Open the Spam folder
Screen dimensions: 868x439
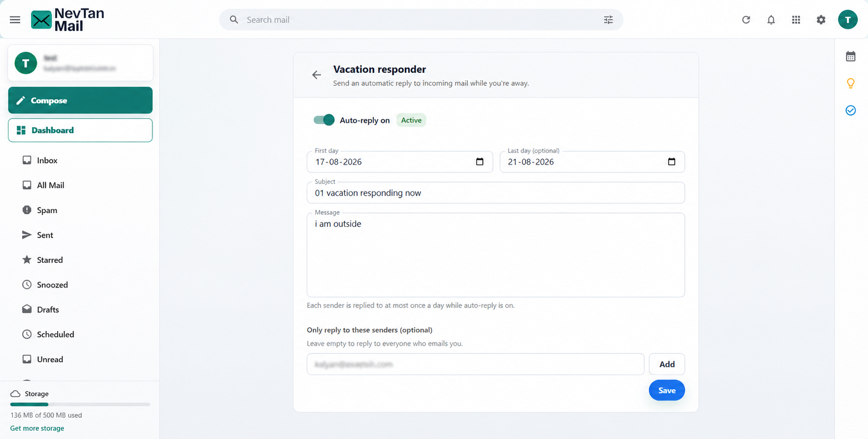pos(80,210)
